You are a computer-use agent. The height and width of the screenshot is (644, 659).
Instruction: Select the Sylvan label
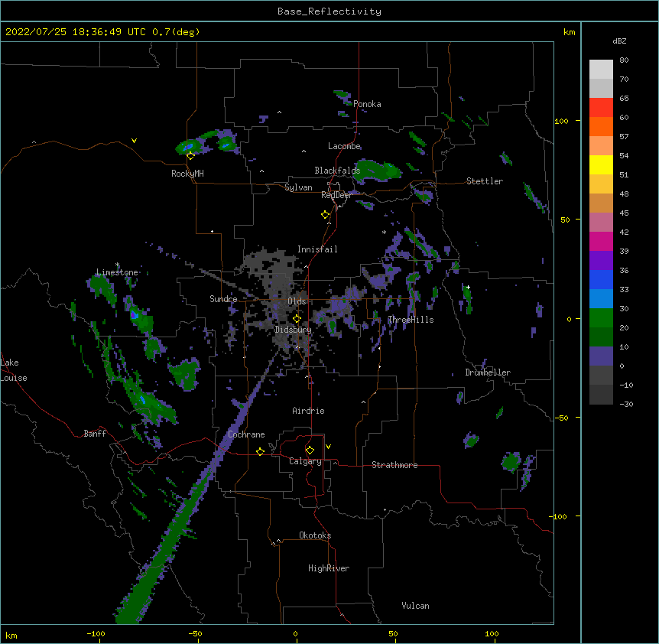click(x=298, y=187)
